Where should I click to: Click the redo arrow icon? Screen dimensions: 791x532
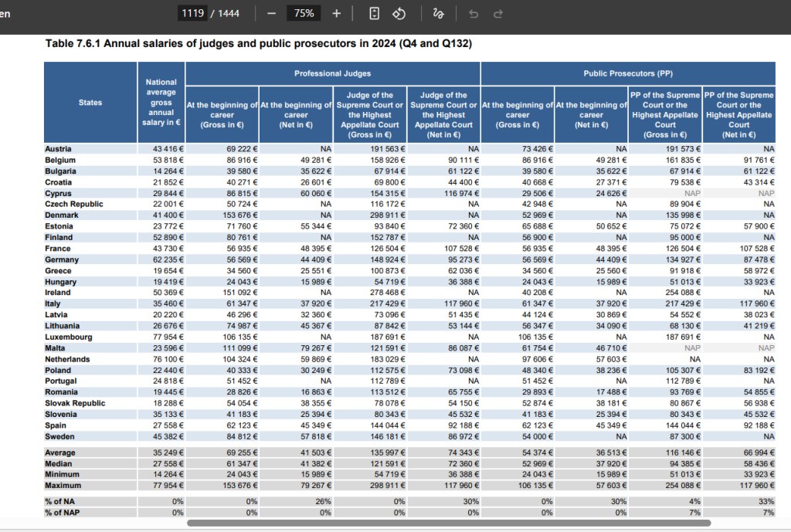[498, 14]
